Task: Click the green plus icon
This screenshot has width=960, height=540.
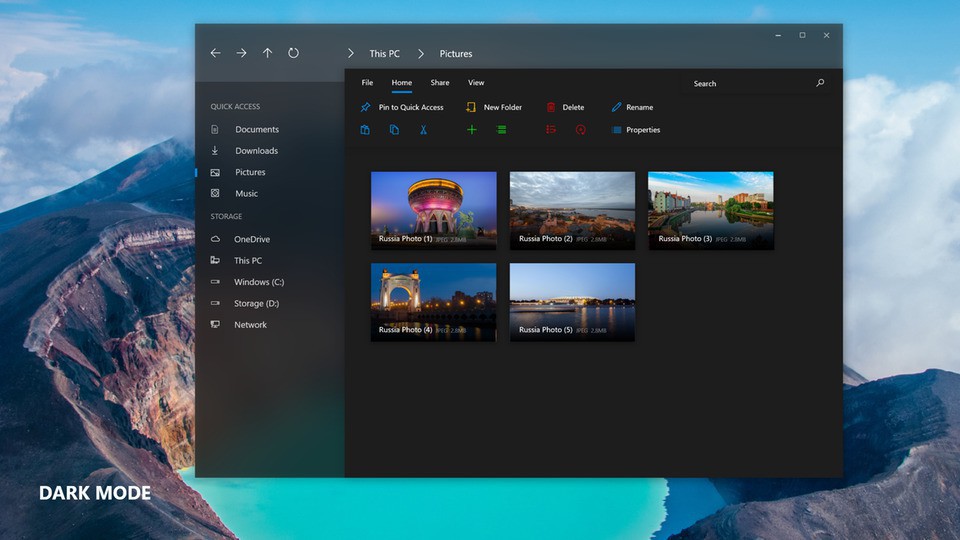Action: 472,130
